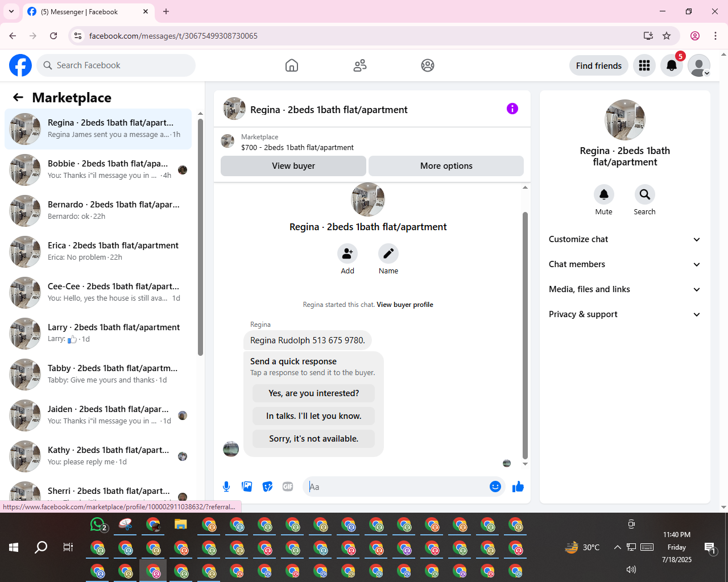Open conversation information purple icon

pyautogui.click(x=512, y=109)
